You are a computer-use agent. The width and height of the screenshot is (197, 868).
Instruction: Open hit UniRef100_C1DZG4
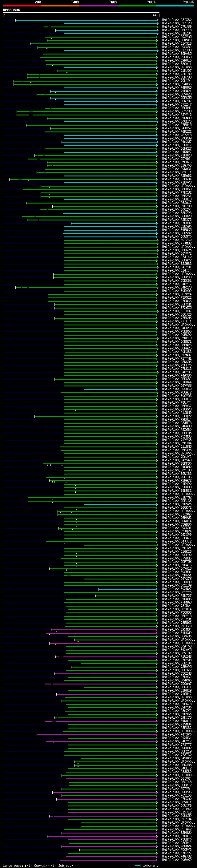click(x=177, y=33)
